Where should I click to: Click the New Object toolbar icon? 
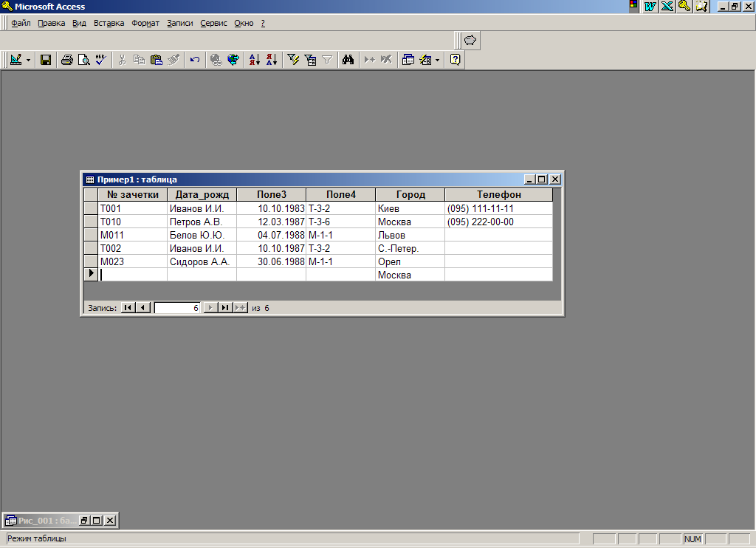pos(425,60)
